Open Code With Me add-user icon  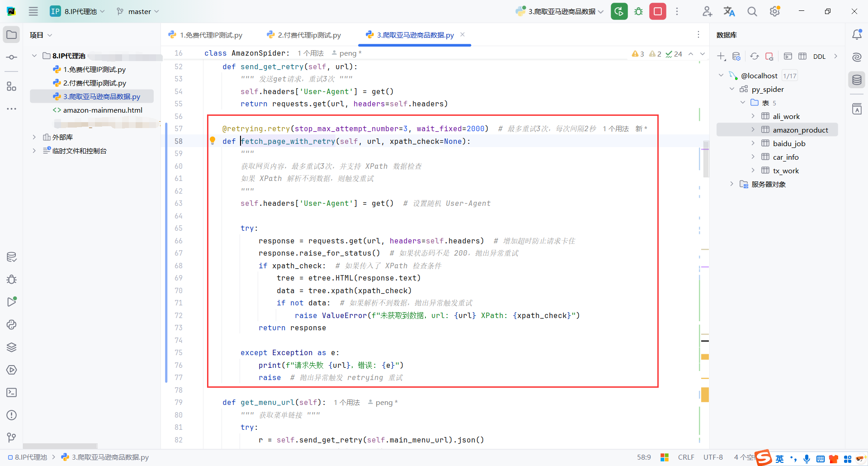[707, 11]
